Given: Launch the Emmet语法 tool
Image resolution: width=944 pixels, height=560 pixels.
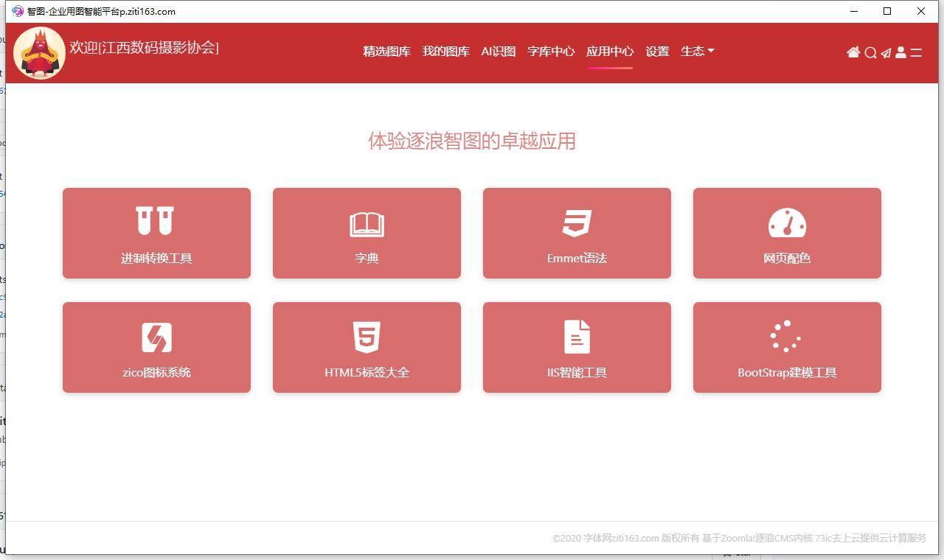Looking at the screenshot, I should point(577,233).
